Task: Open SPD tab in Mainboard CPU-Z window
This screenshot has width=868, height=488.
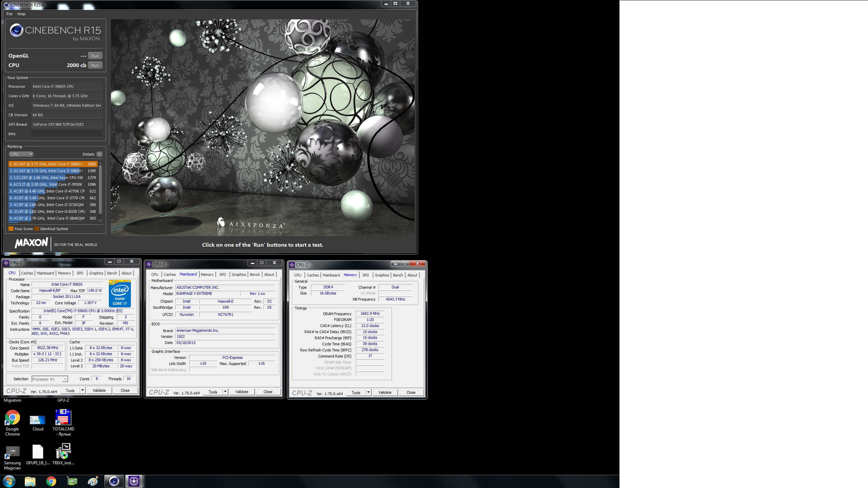Action: coord(223,274)
